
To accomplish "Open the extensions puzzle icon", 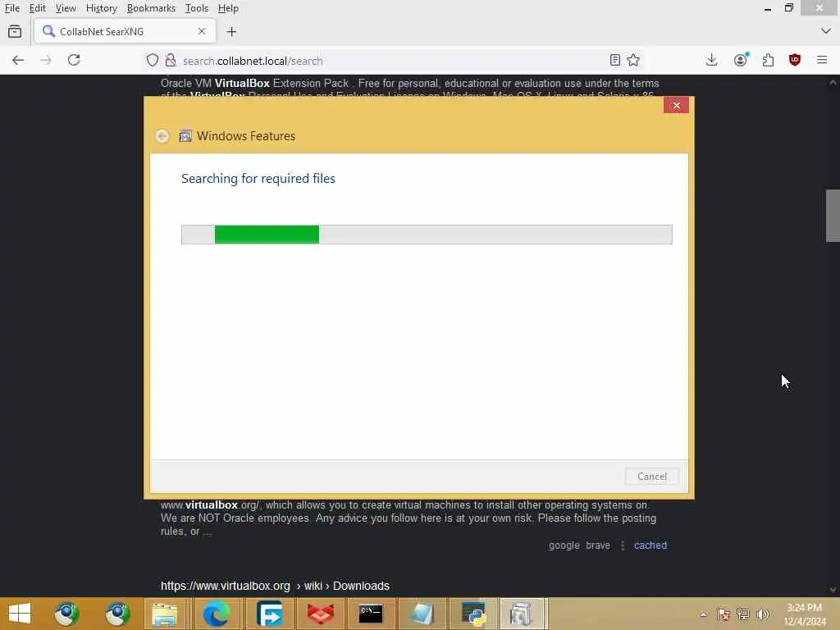I will click(768, 60).
